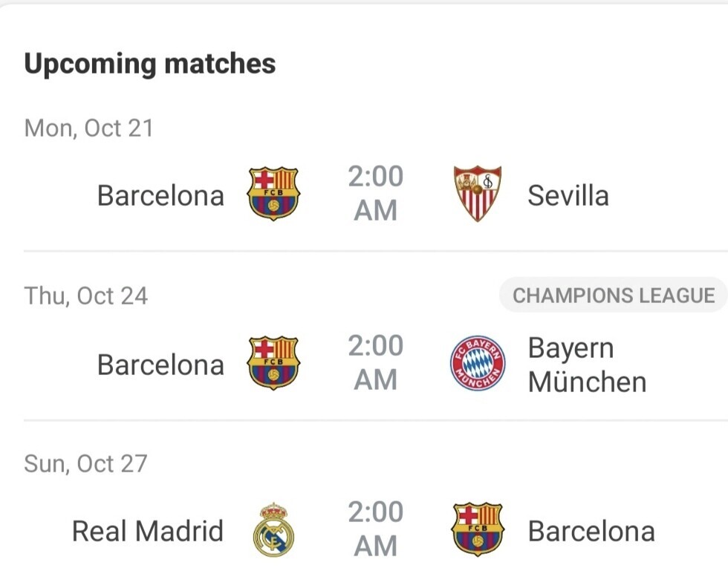This screenshot has width=728, height=574.
Task: Click the Upcoming matches heading
Action: [150, 64]
